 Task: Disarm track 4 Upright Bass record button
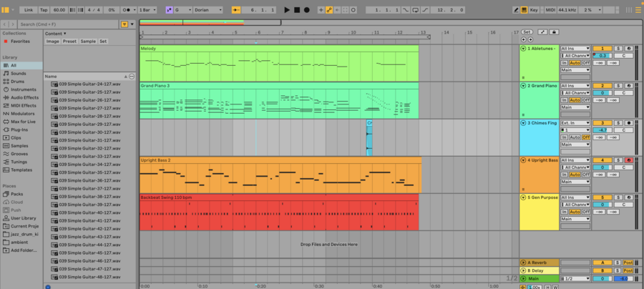628,160
